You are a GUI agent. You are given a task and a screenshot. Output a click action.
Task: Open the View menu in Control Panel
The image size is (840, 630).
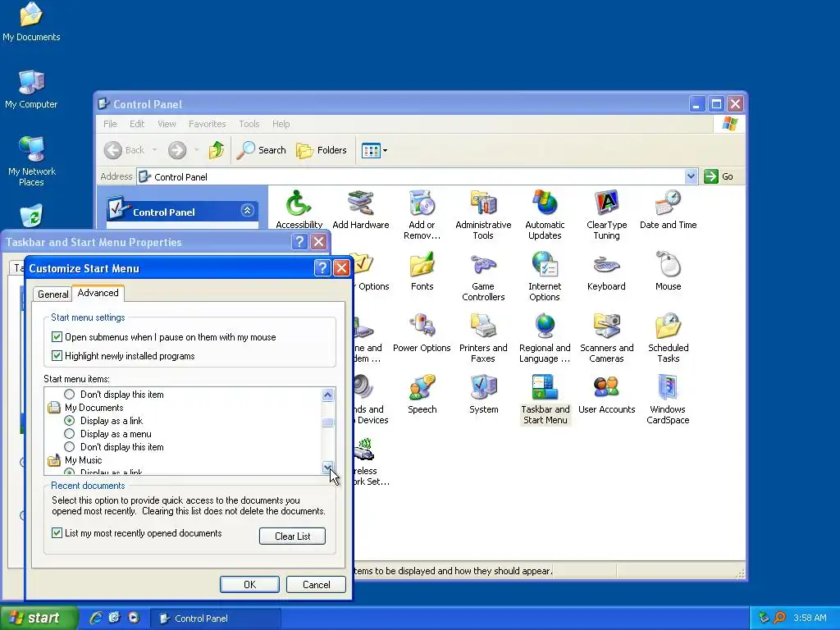coord(167,124)
